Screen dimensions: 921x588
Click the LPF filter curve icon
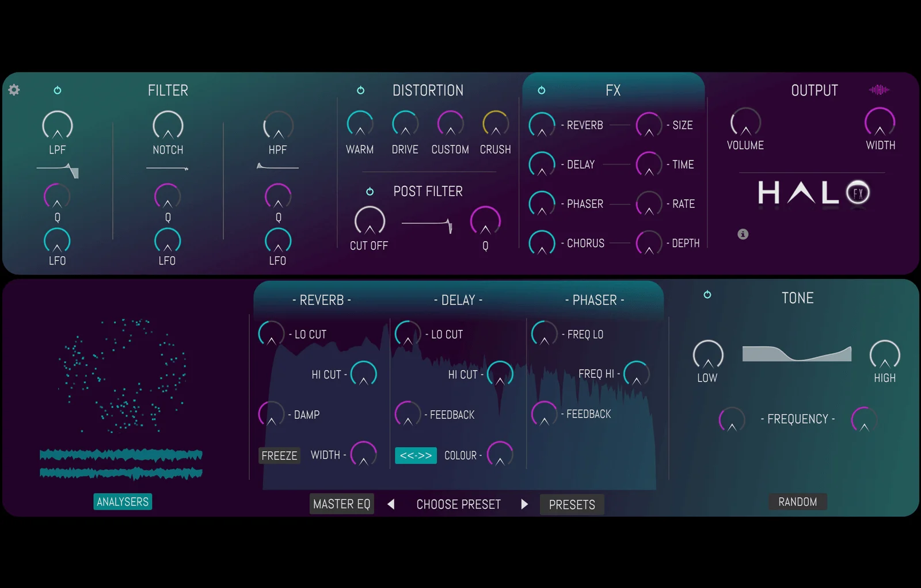(x=58, y=170)
